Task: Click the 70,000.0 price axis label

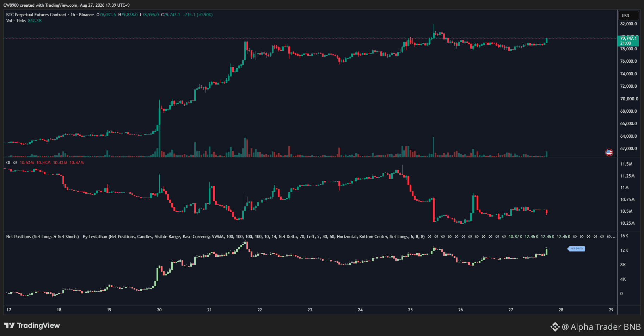Action: (629, 99)
